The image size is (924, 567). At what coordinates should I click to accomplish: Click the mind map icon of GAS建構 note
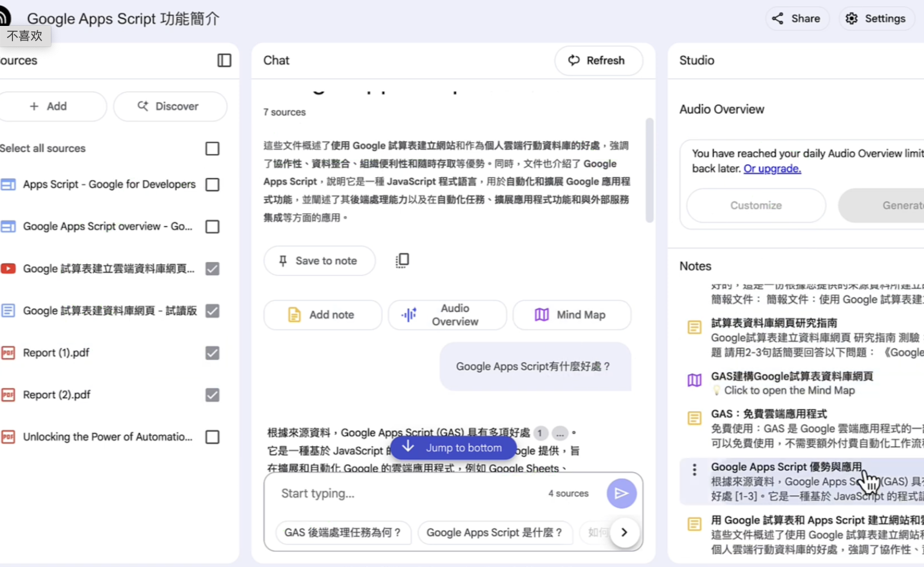tap(694, 380)
